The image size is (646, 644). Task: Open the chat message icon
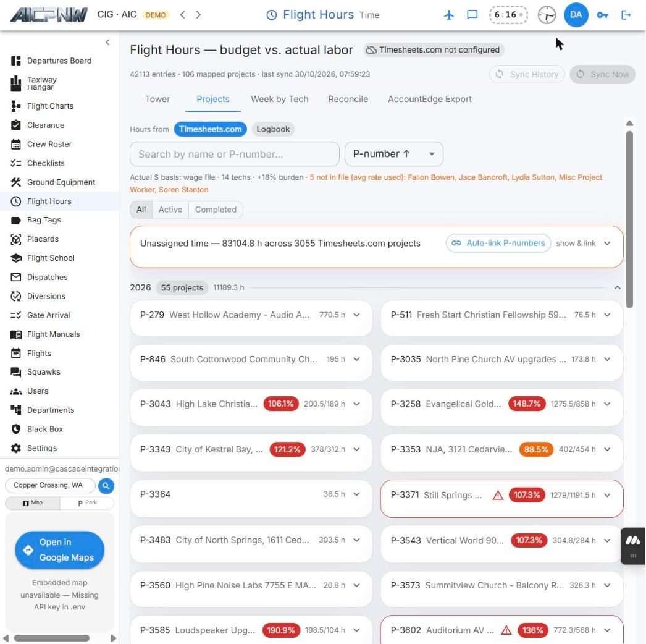tap(472, 15)
